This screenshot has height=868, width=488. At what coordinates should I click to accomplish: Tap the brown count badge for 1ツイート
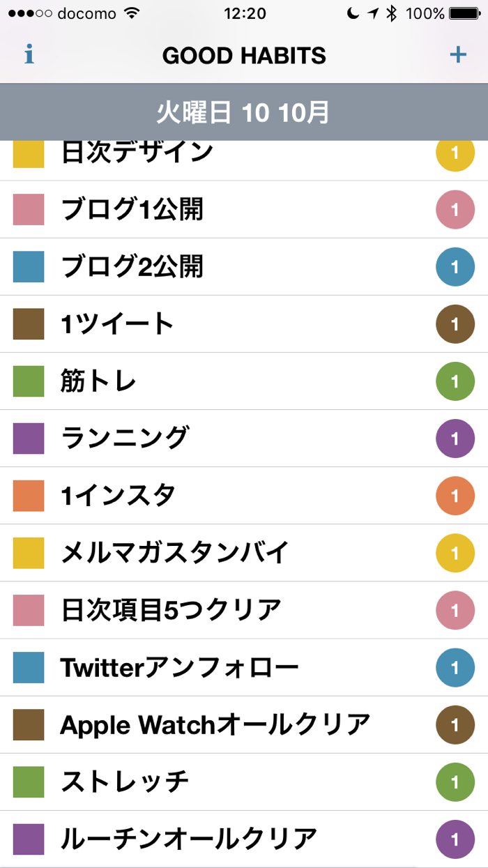455,324
